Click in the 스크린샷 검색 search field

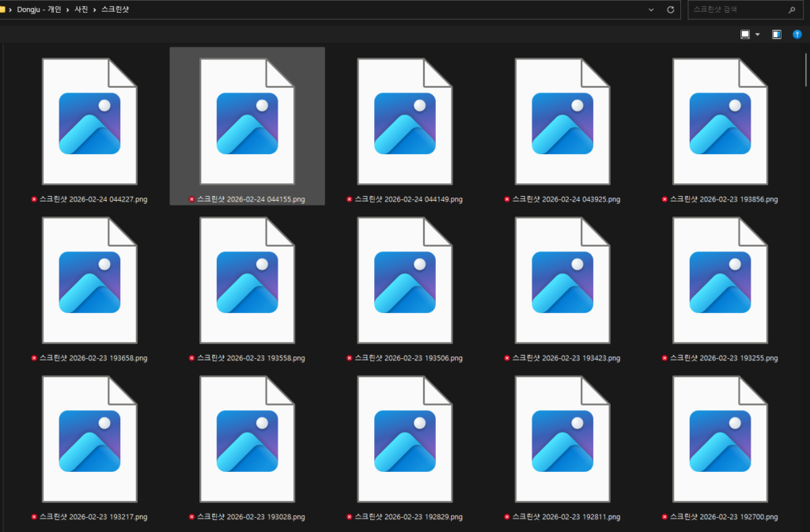click(x=736, y=9)
